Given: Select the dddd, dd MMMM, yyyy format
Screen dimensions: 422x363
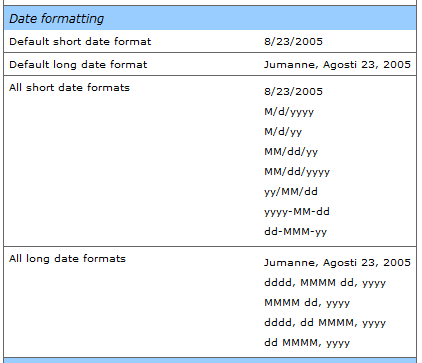Looking at the screenshot, I should pyautogui.click(x=325, y=323).
